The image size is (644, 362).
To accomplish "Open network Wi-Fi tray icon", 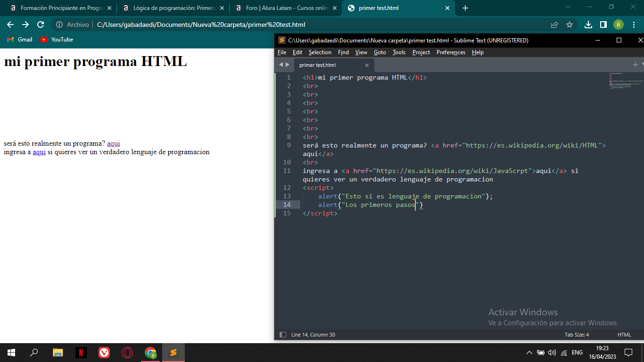I will (564, 353).
